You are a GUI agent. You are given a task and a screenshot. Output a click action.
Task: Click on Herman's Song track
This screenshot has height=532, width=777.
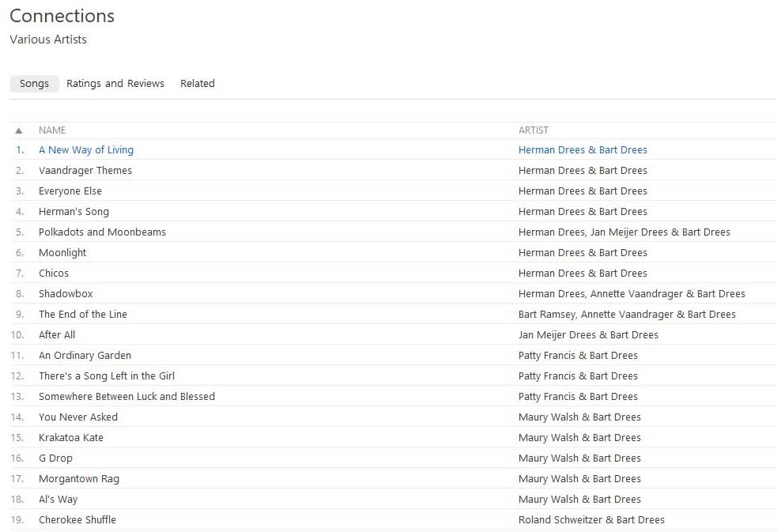(x=74, y=212)
